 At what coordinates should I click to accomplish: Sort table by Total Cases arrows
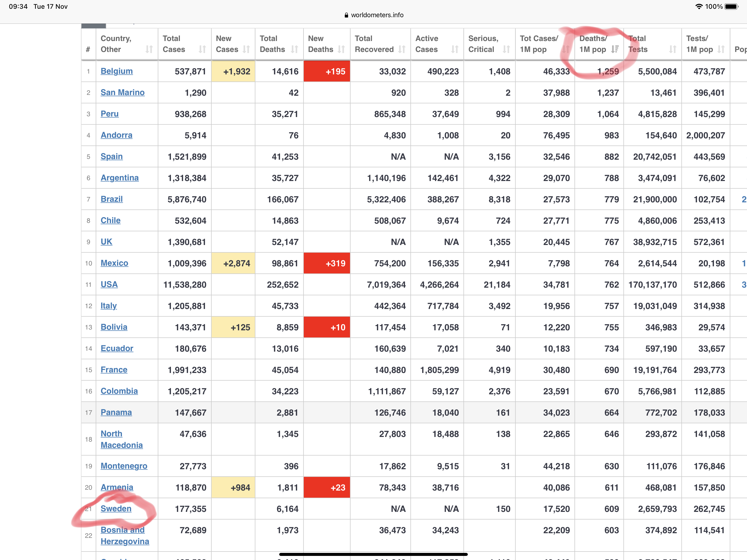click(x=202, y=49)
